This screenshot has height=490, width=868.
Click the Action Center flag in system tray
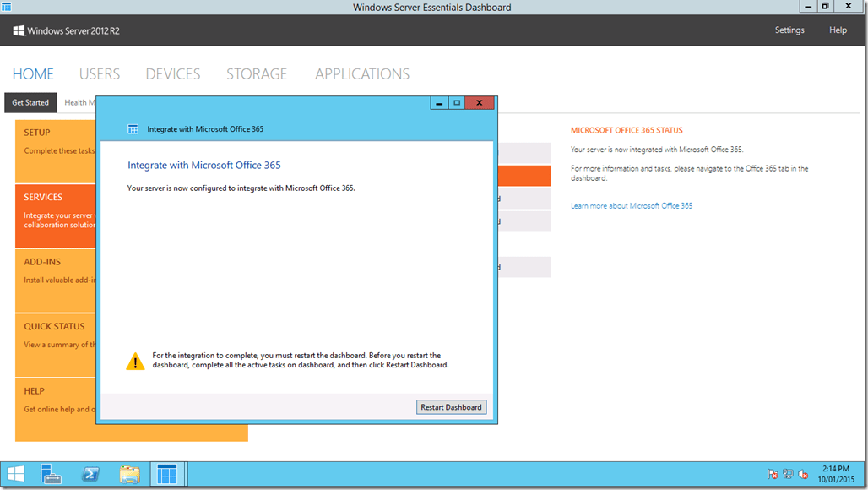pyautogui.click(x=772, y=474)
